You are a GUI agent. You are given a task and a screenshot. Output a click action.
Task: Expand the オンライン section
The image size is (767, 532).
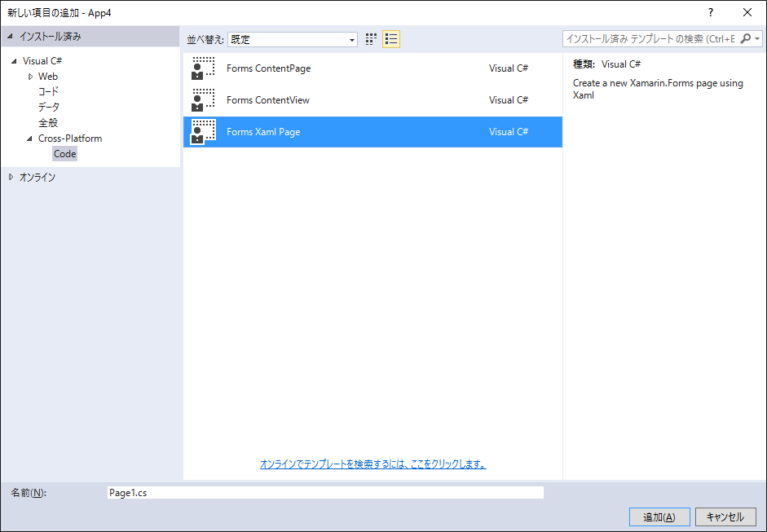11,177
